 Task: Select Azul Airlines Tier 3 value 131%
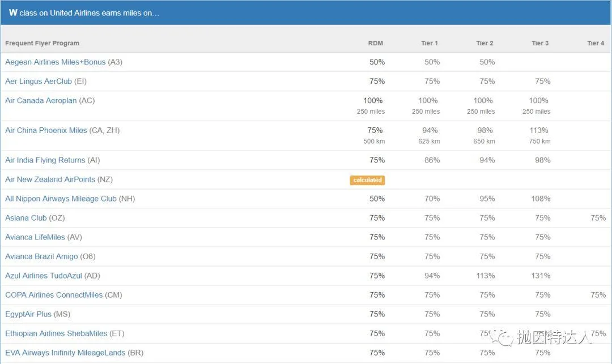[x=541, y=276]
